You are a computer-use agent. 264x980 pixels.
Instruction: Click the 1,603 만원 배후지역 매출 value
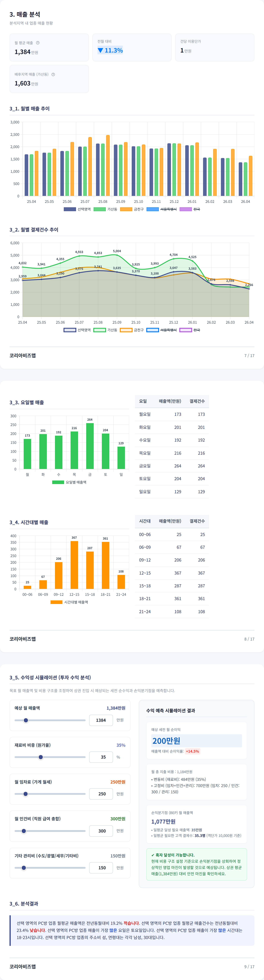[x=26, y=83]
